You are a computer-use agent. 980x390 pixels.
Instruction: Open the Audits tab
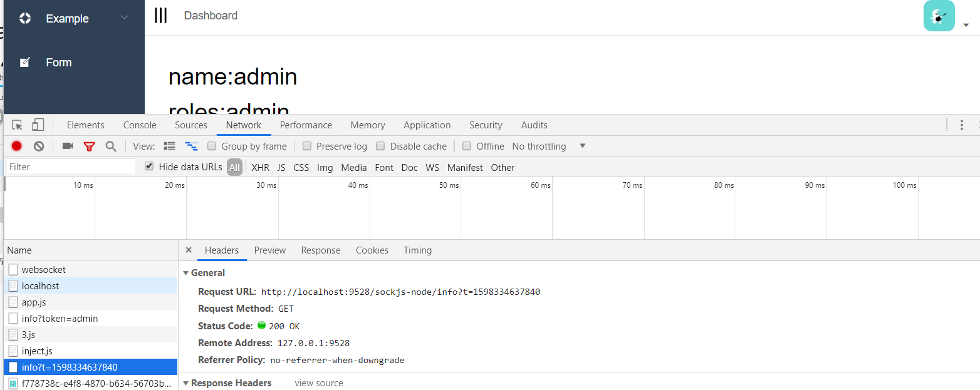[534, 125]
